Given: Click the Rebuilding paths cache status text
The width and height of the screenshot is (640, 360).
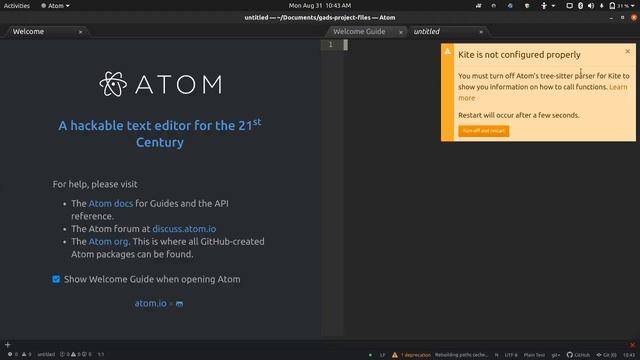Looking at the screenshot, I should [461, 355].
